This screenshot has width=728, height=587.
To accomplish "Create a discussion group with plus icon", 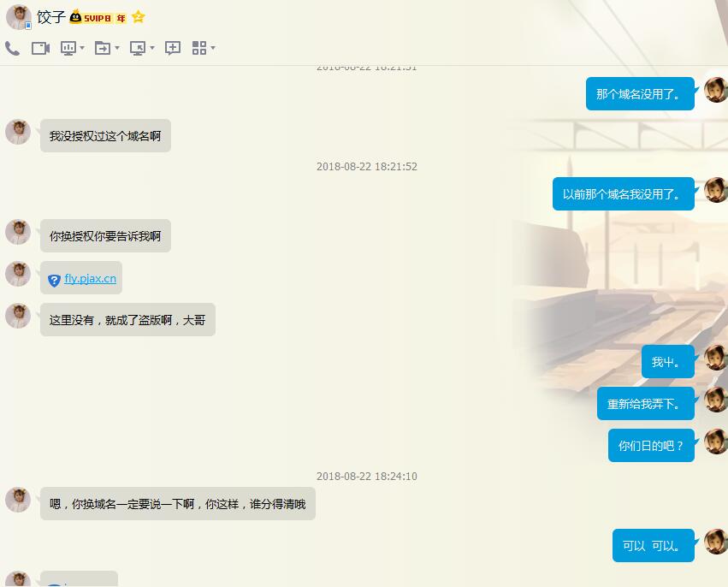I will [x=173, y=49].
